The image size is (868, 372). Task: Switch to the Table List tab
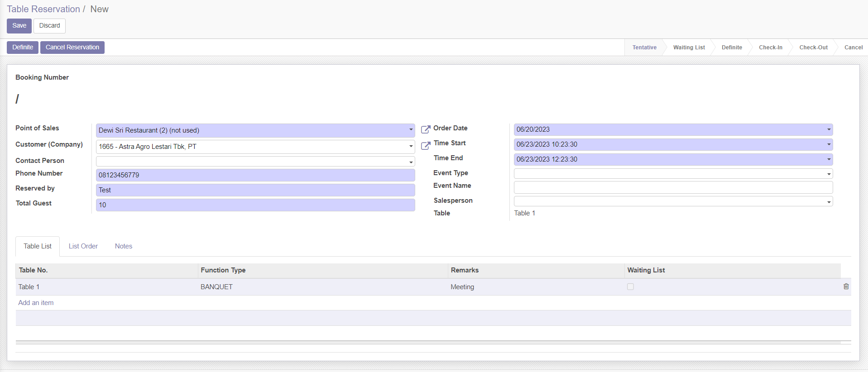coord(38,246)
